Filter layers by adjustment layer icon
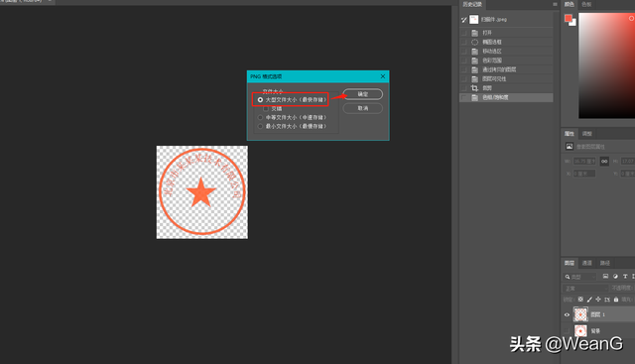This screenshot has width=635, height=364. pos(615,276)
